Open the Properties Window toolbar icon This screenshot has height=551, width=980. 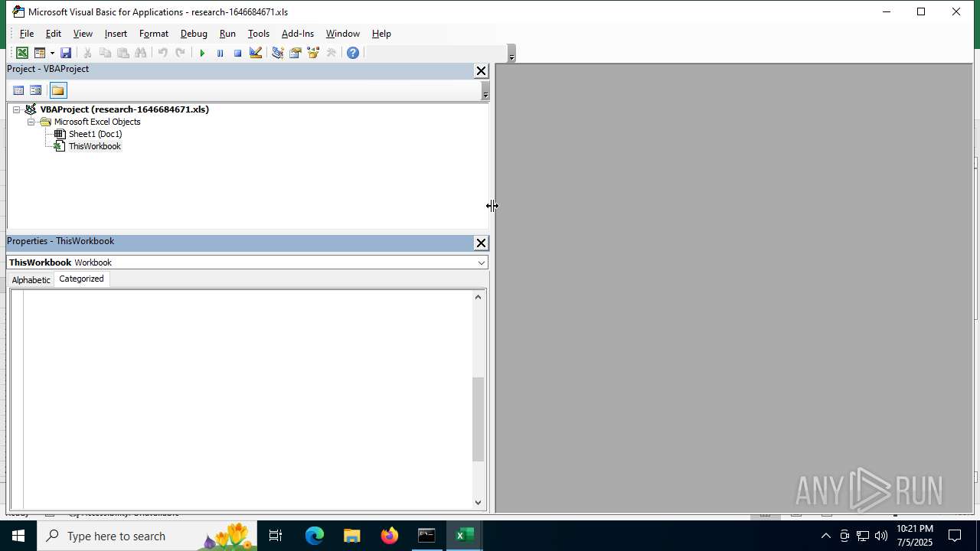tap(295, 53)
